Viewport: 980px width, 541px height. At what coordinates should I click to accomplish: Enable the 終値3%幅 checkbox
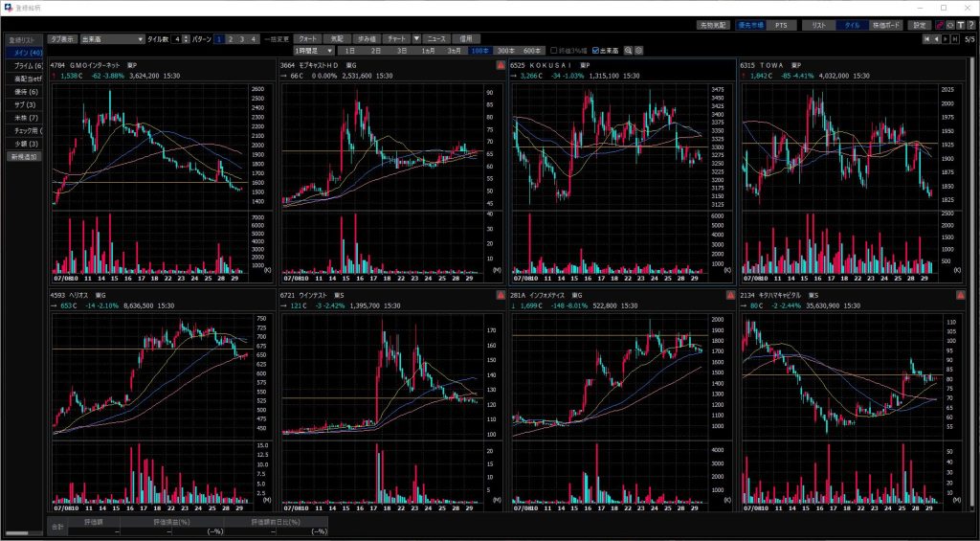pos(554,50)
